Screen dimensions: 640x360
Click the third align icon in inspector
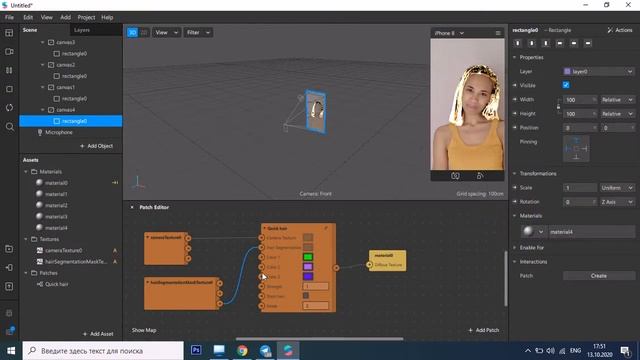[x=546, y=43]
